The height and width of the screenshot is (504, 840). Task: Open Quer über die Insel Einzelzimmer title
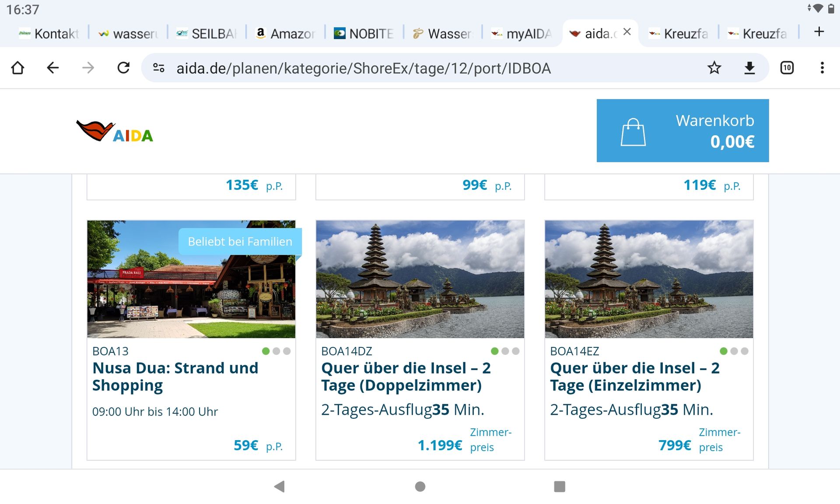(x=634, y=376)
